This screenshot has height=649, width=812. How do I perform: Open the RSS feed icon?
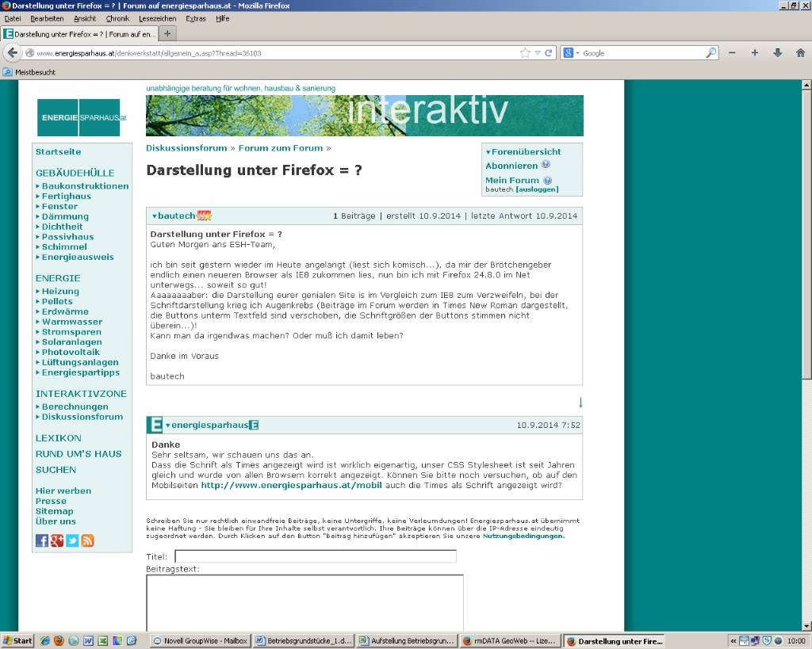[x=87, y=540]
